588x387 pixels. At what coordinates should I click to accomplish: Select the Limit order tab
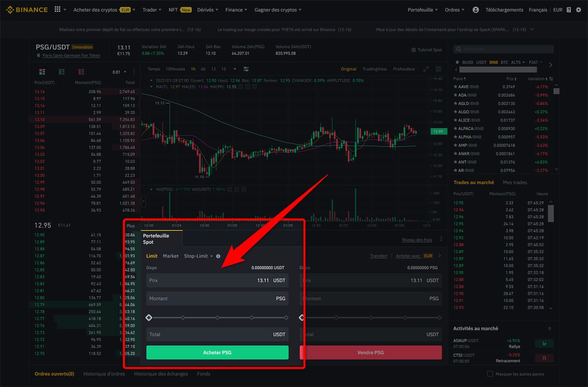152,256
